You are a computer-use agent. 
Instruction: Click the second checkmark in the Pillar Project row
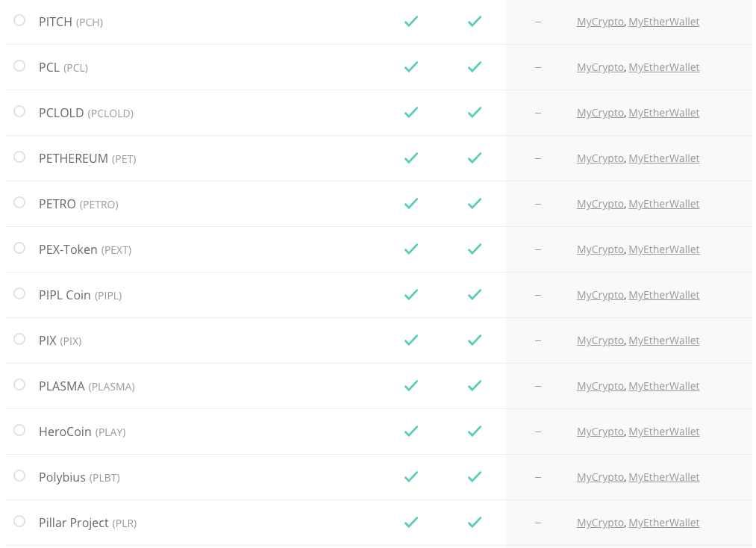coord(475,523)
